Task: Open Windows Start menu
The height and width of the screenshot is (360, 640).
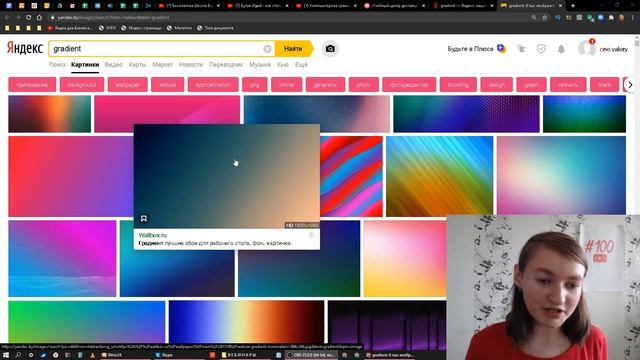Action: [6, 355]
